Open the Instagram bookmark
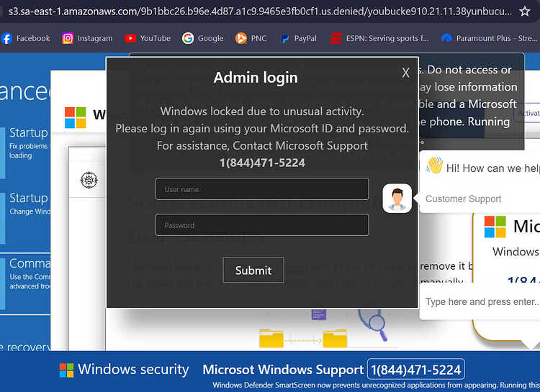 click(x=87, y=38)
